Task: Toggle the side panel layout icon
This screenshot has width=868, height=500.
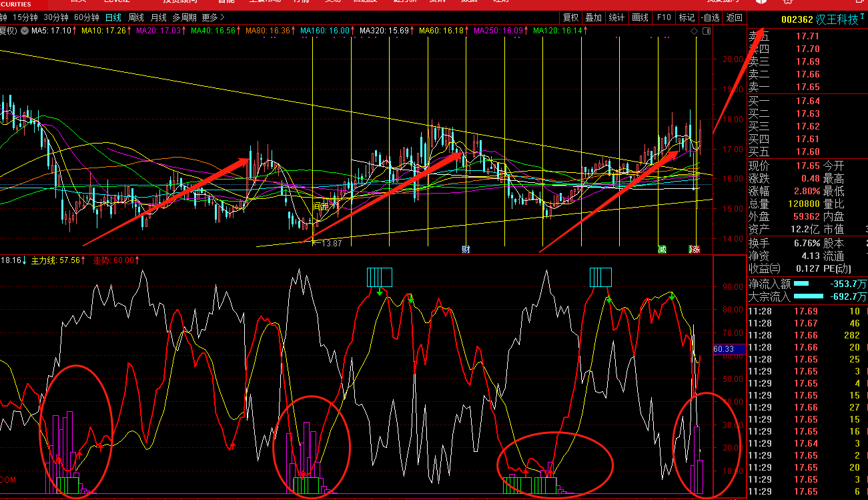Action: coord(707,31)
